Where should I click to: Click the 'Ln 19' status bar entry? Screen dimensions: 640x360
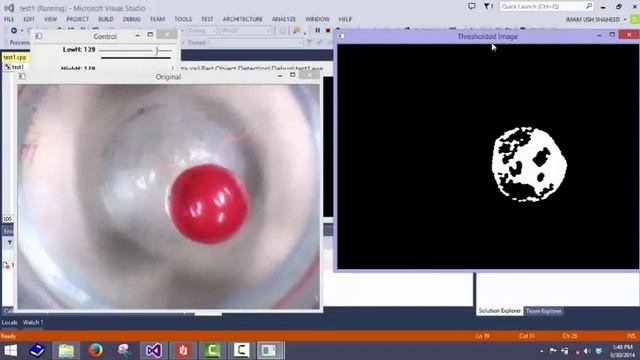482,336
